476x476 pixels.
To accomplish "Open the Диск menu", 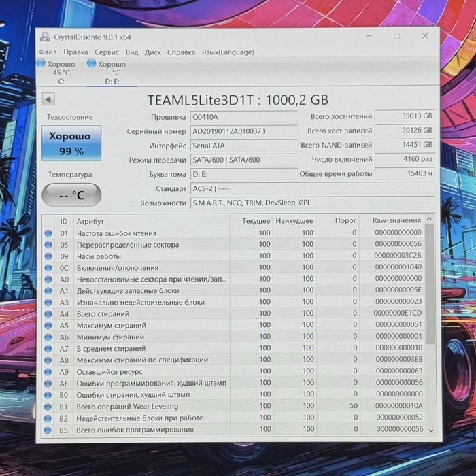I will coord(153,52).
